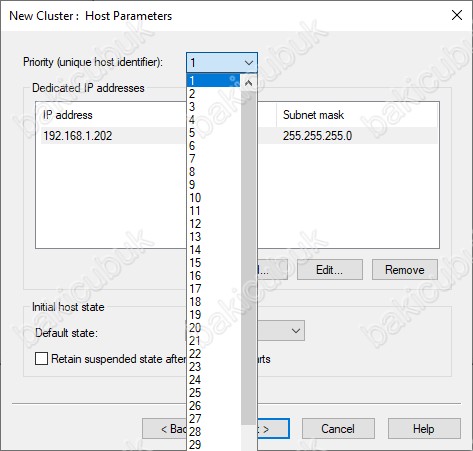Open Help for Host Parameters
473x451 pixels.
pyautogui.click(x=424, y=429)
